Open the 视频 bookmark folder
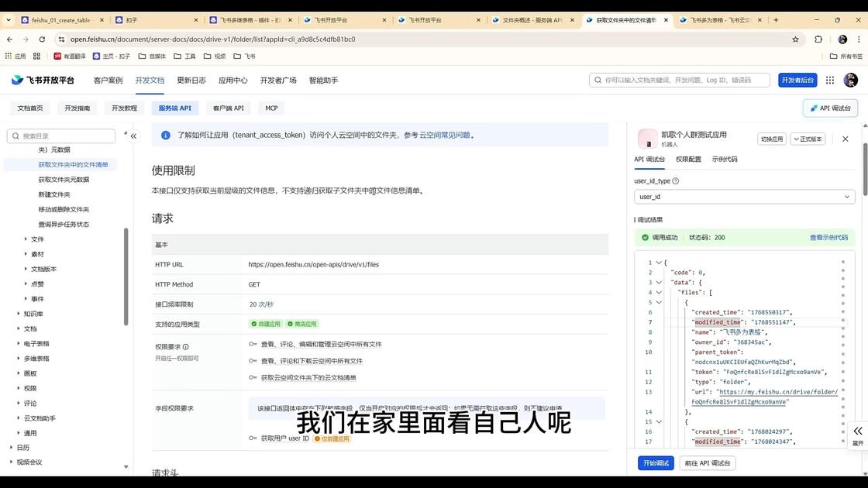 point(215,57)
